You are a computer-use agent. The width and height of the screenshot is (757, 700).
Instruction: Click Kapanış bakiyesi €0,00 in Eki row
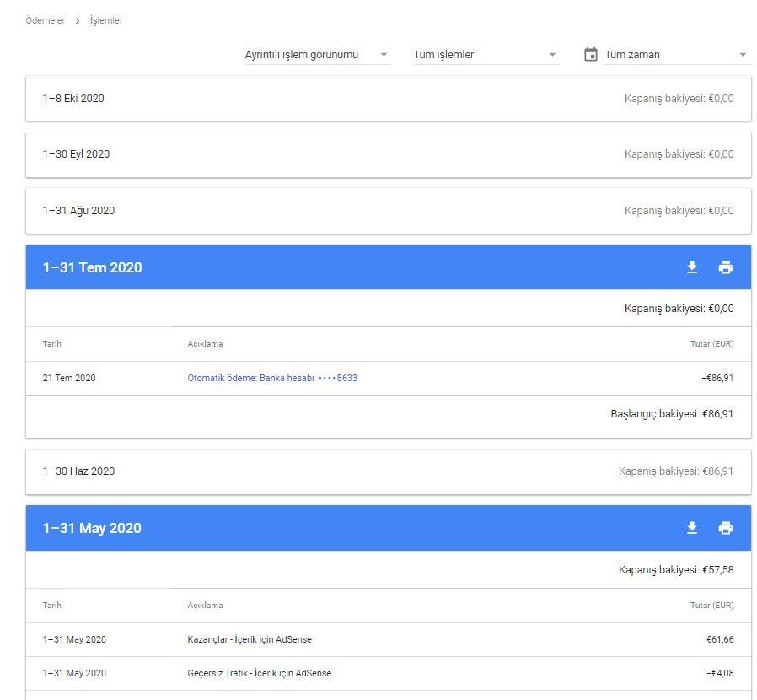[679, 99]
